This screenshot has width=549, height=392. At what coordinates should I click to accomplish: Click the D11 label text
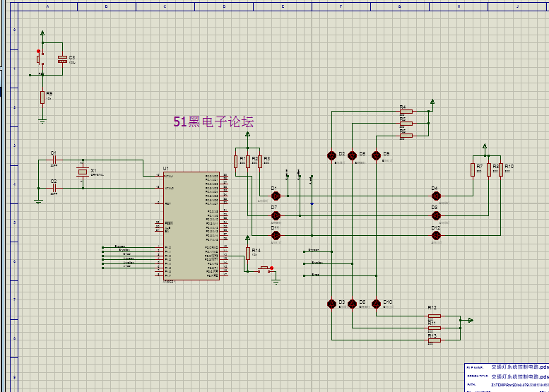[x=275, y=228]
